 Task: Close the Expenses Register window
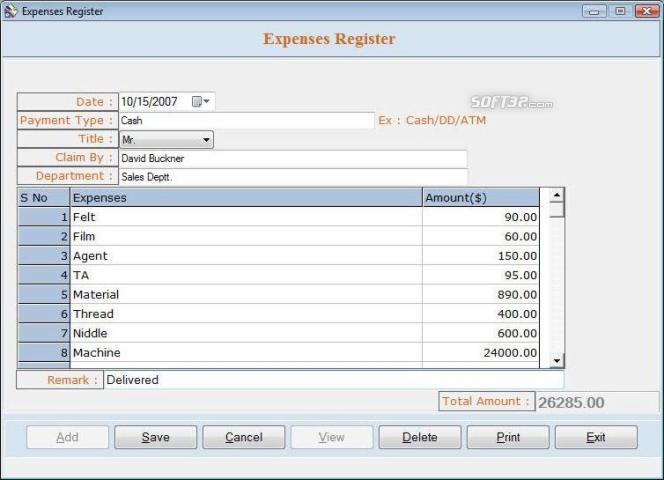(x=647, y=11)
